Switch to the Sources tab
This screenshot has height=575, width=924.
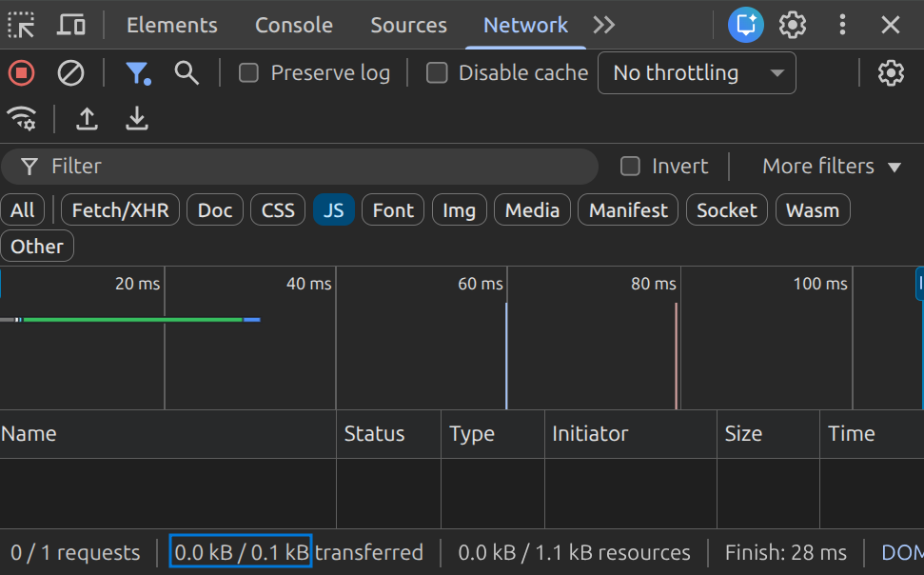408,25
